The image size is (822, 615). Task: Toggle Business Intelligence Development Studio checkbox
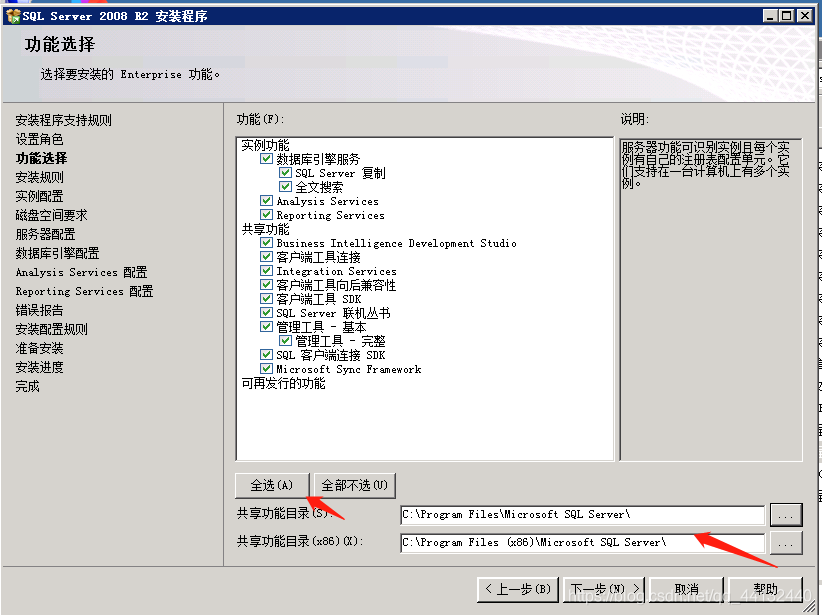(x=266, y=242)
